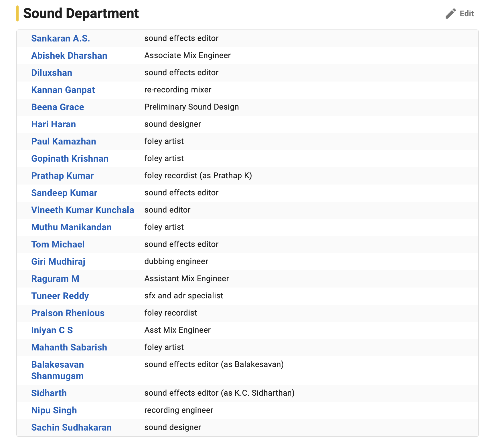The height and width of the screenshot is (448, 500).
Task: Visit Nipu Singh's page
Action: click(x=54, y=410)
